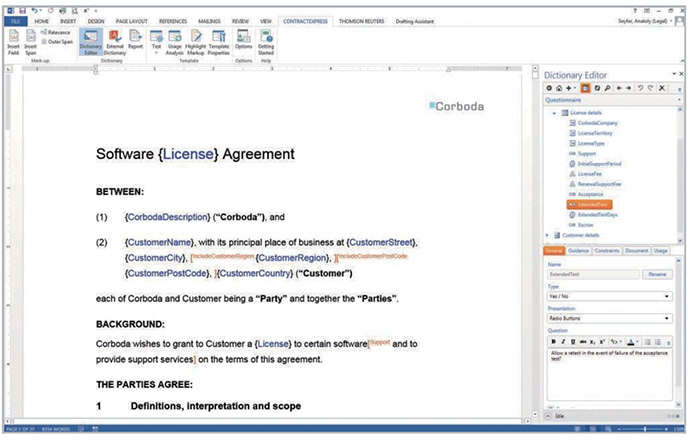Screen dimensions: 690x440
Task: Click the Insert Field ribbon icon
Action: pyautogui.click(x=14, y=42)
